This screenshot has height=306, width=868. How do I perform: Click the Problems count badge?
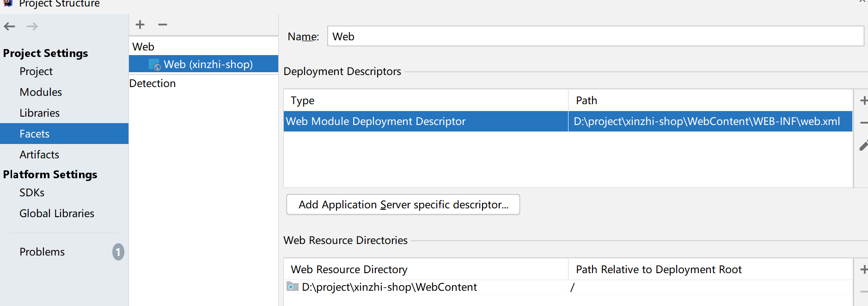(118, 252)
